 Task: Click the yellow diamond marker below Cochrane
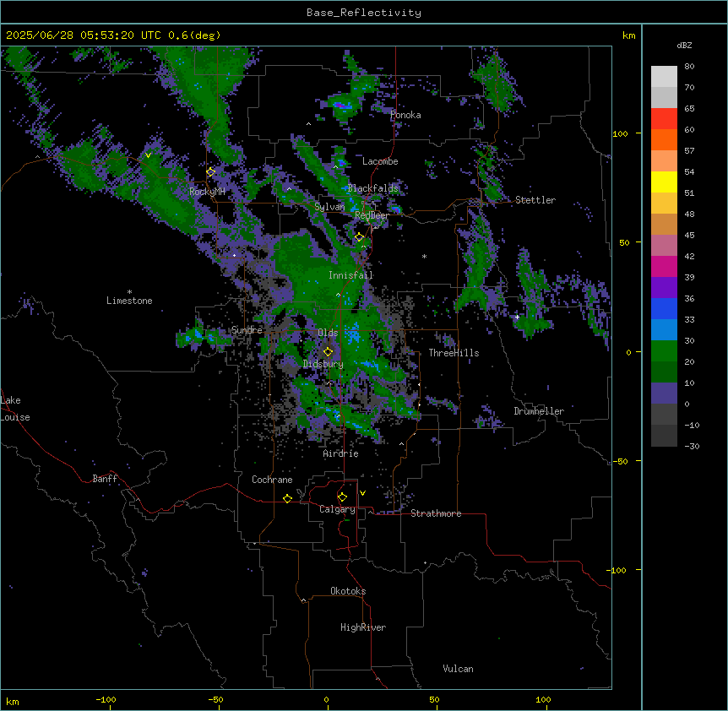pos(287,498)
